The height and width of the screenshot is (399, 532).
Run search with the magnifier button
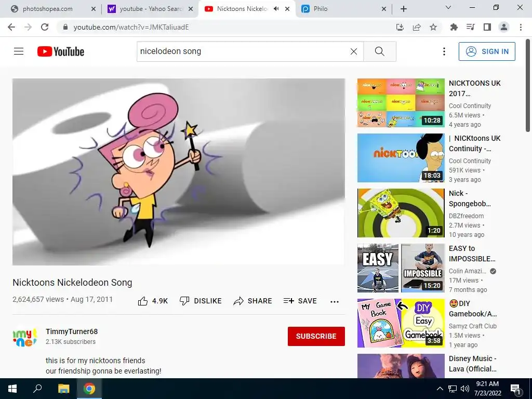[380, 51]
